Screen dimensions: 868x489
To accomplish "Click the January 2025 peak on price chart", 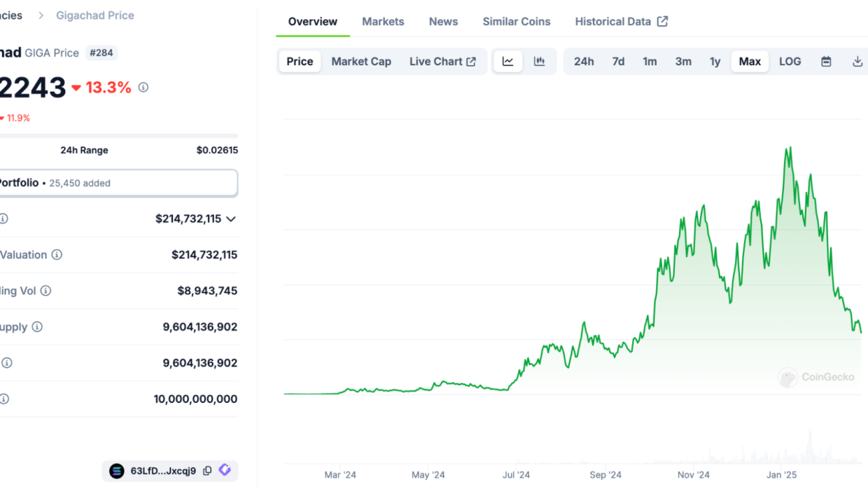I will (790, 149).
